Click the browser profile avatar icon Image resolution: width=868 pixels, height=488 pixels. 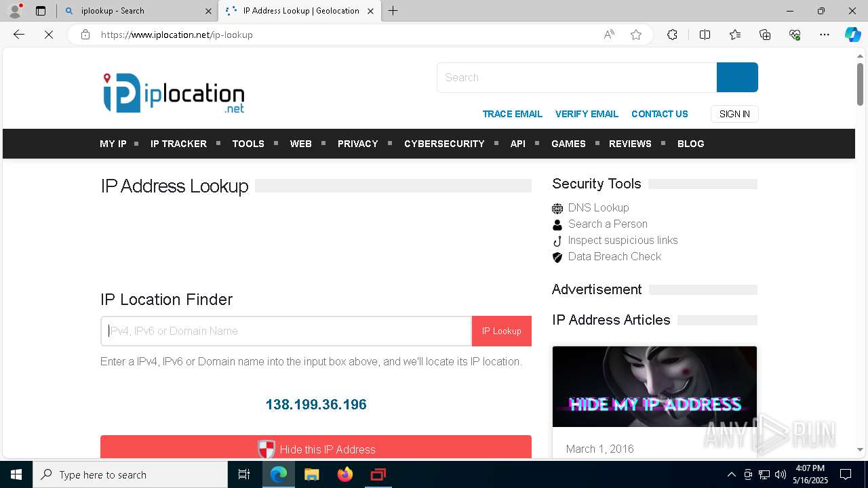tap(15, 11)
